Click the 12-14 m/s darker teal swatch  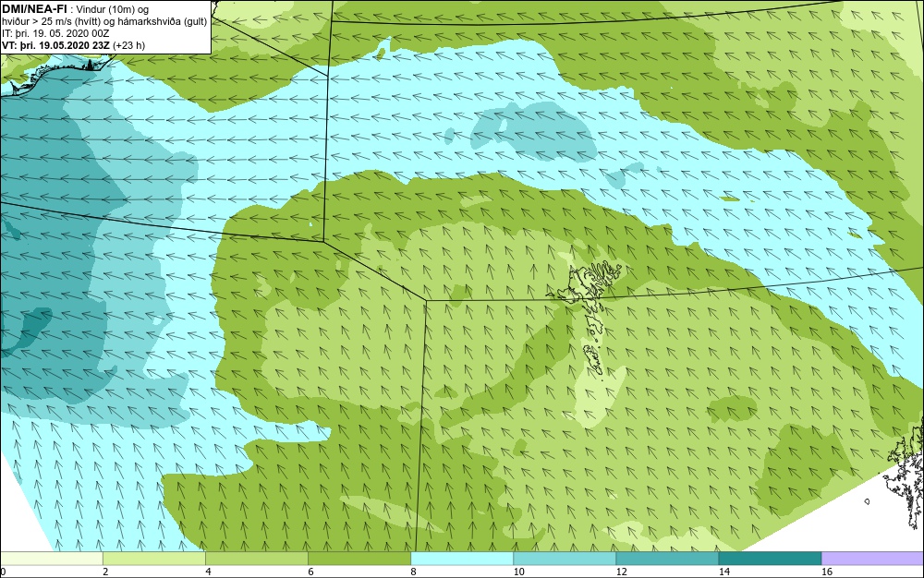(x=666, y=558)
